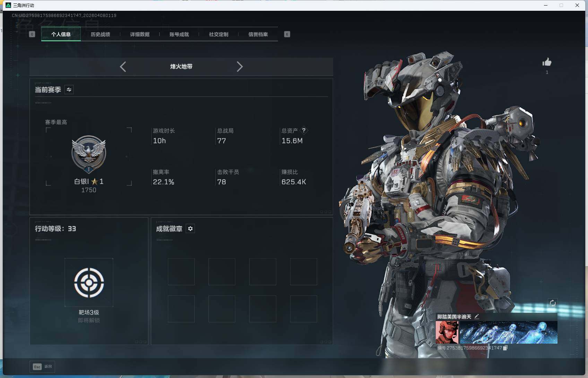Click the CN UID text at top left
The image size is (588, 378).
point(64,16)
